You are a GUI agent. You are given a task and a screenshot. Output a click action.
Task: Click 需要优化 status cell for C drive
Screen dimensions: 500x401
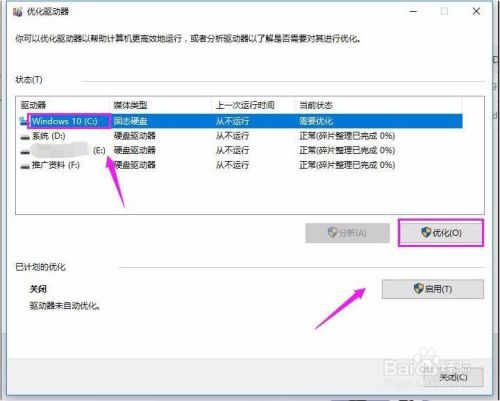coord(316,121)
